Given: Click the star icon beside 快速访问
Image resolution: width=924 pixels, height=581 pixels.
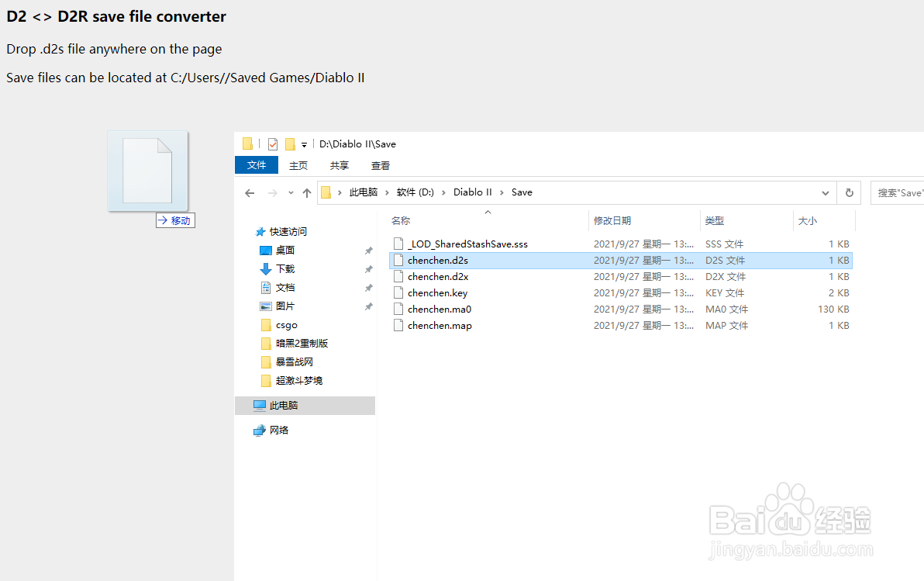Looking at the screenshot, I should [x=260, y=232].
